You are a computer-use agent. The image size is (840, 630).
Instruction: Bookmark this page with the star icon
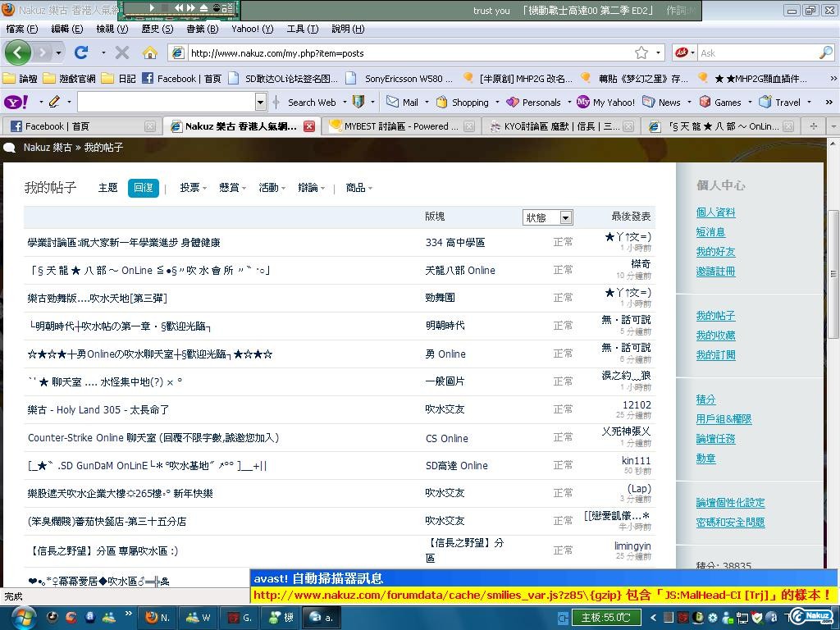coord(641,52)
